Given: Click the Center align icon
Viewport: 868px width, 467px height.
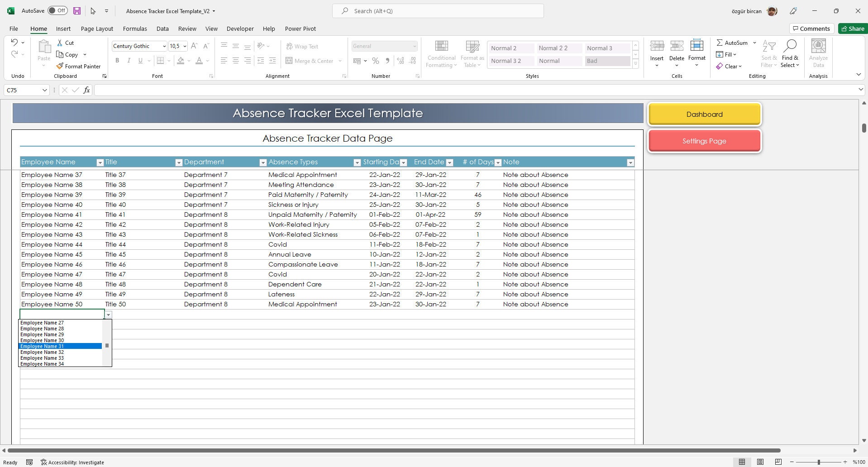Looking at the screenshot, I should (x=236, y=61).
